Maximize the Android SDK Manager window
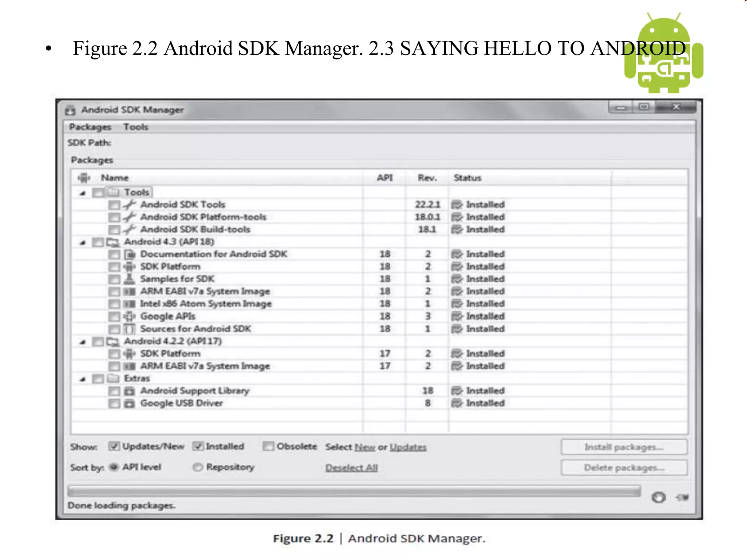The width and height of the screenshot is (747, 560). (644, 107)
